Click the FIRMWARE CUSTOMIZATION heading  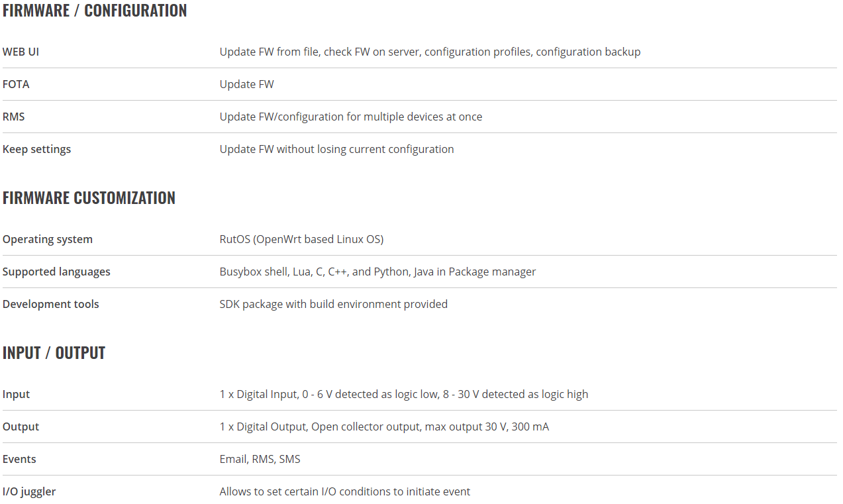(x=89, y=198)
